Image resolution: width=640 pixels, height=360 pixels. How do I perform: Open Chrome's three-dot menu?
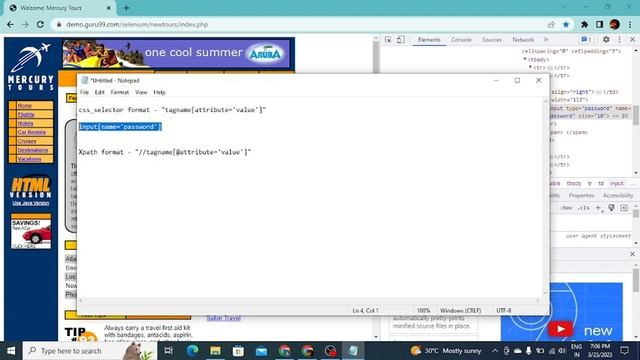point(630,24)
